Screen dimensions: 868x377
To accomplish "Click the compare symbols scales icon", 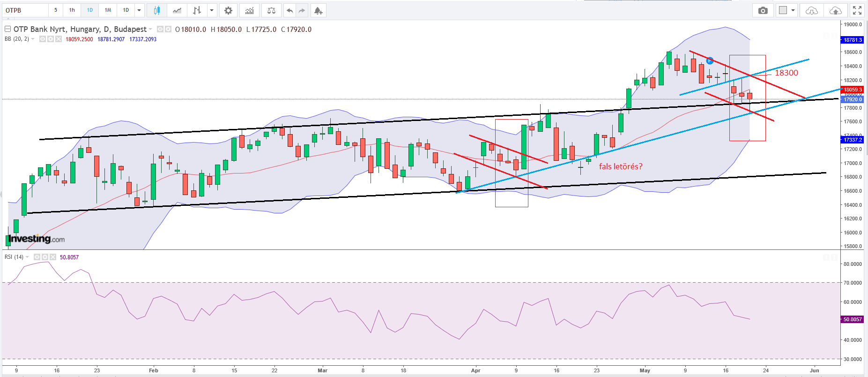I will tap(271, 10).
